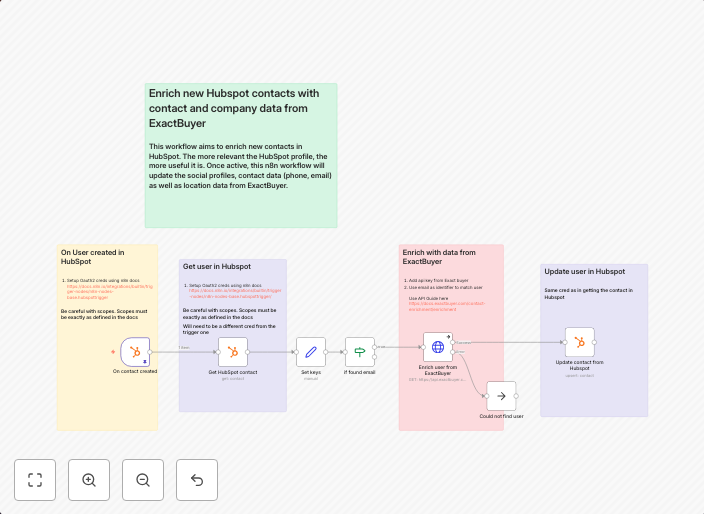
Task: Select the On contact created trigger node
Action: click(135, 352)
